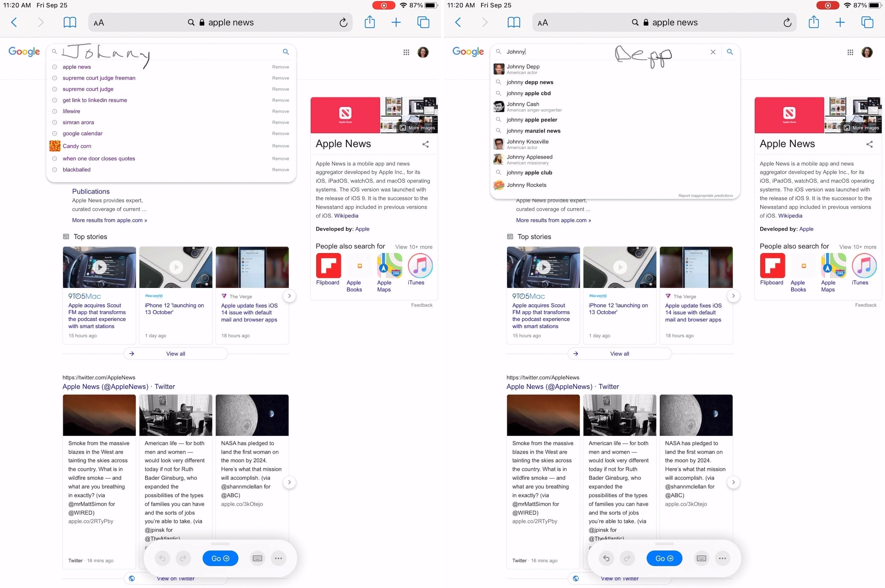The height and width of the screenshot is (588, 885).
Task: Tap View all top stories right panel
Action: click(x=619, y=354)
